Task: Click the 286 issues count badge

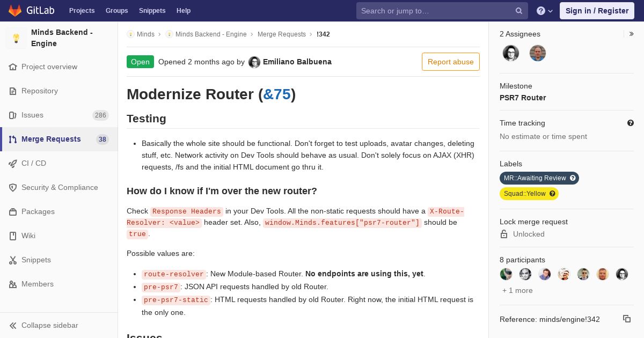Action: pyautogui.click(x=100, y=115)
